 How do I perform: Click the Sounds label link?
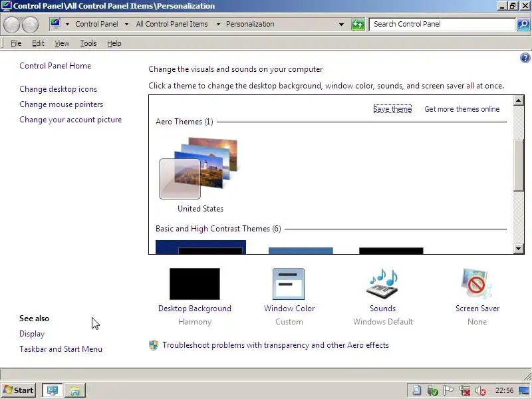click(382, 309)
